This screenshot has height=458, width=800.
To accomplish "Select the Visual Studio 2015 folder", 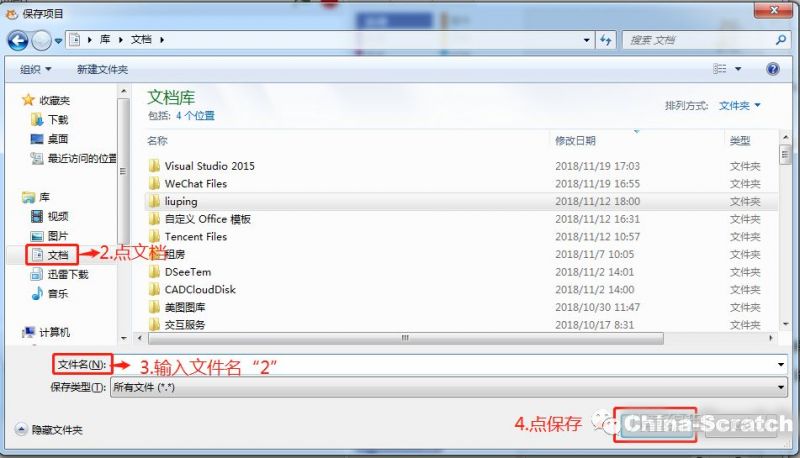I will pyautogui.click(x=209, y=166).
